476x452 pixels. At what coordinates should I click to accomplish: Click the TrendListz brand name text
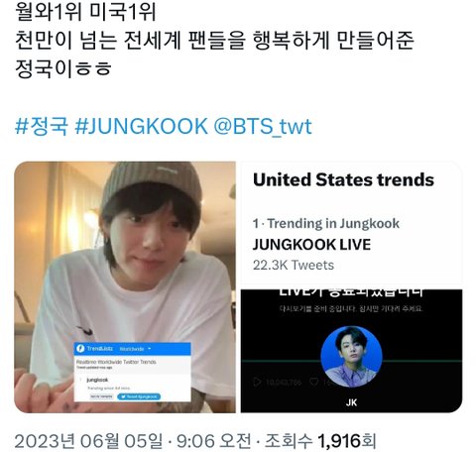click(99, 349)
